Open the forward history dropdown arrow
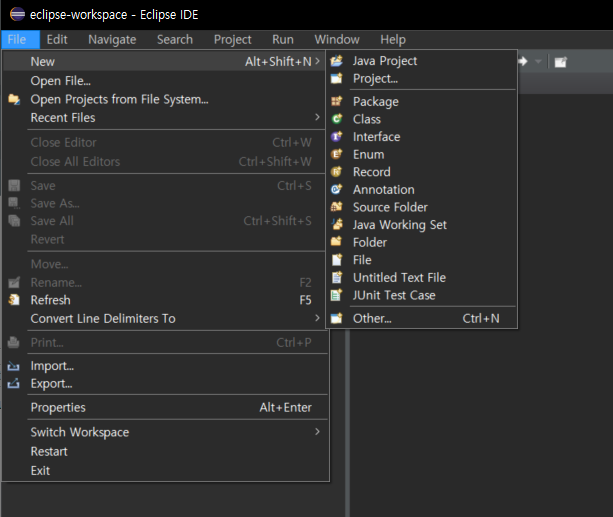This screenshot has height=517, width=613. tap(538, 61)
